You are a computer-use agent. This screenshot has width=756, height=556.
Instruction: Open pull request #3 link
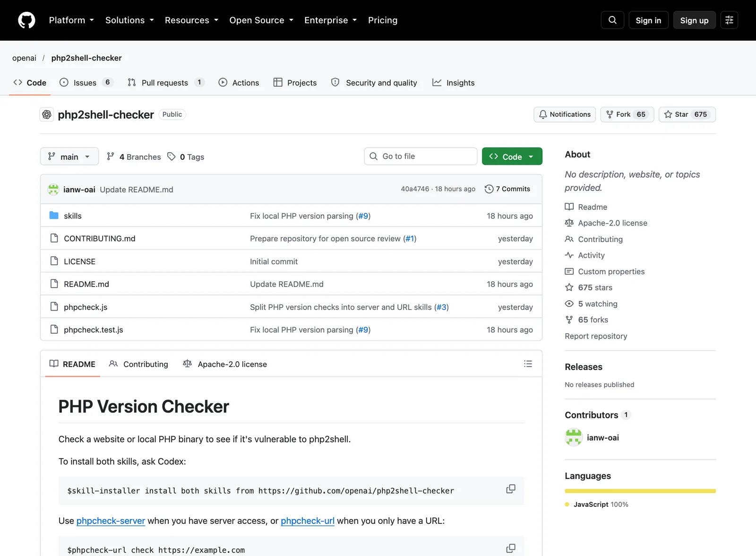[441, 307]
